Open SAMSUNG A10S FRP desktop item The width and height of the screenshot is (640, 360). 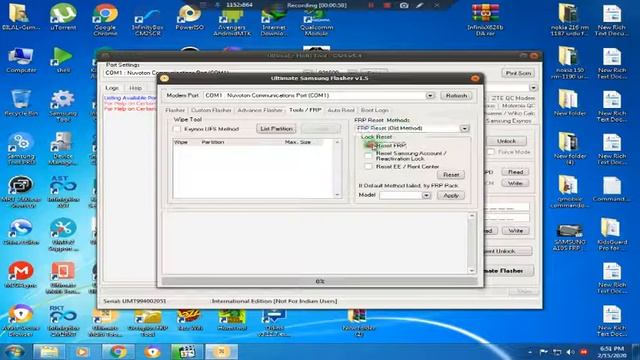click(x=569, y=237)
